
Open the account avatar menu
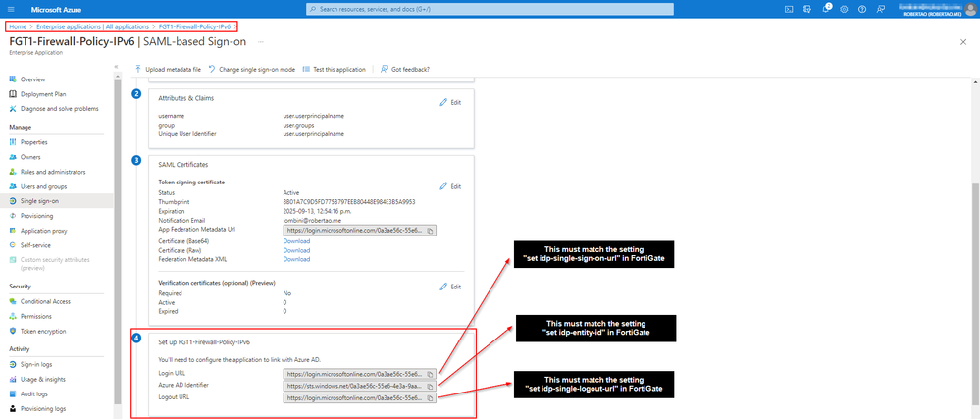[969, 9]
